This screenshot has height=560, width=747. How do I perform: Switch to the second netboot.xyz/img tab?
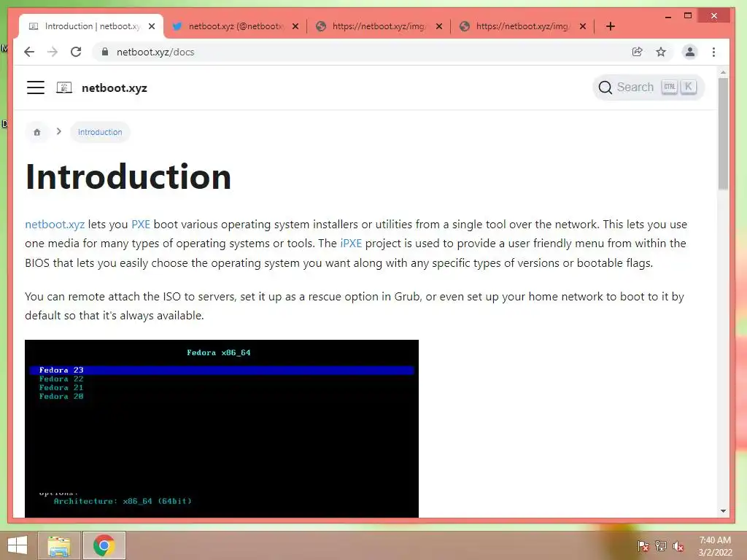pyautogui.click(x=522, y=26)
